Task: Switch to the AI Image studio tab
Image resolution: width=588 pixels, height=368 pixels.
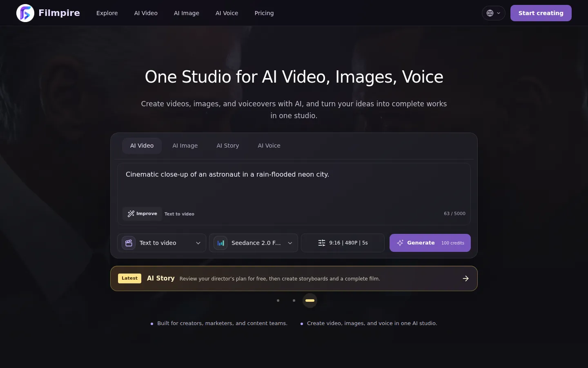Action: 185,146
